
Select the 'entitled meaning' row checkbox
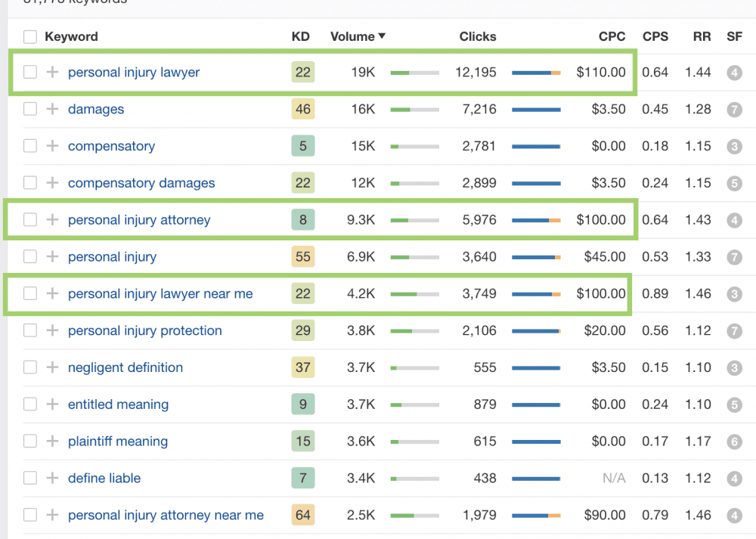pos(30,404)
